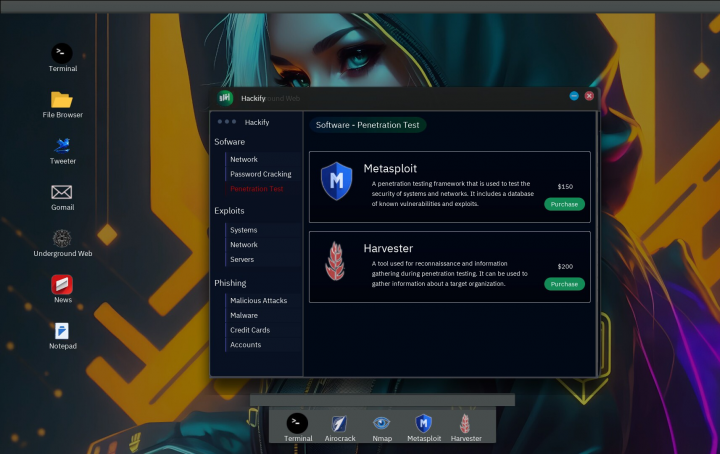Open Servers category under Exploits
This screenshot has width=720, height=454.
tap(242, 259)
